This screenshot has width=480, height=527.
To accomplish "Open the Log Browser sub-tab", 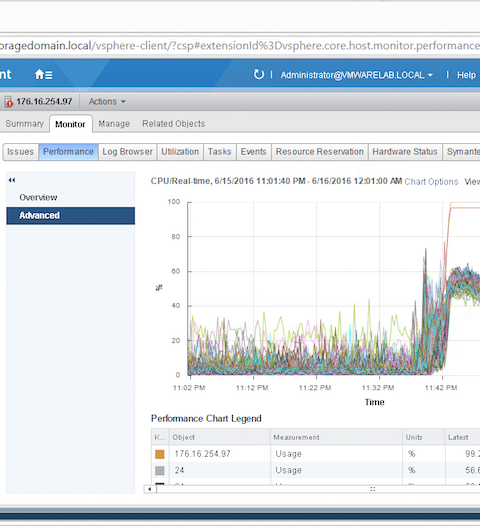I will point(127,152).
